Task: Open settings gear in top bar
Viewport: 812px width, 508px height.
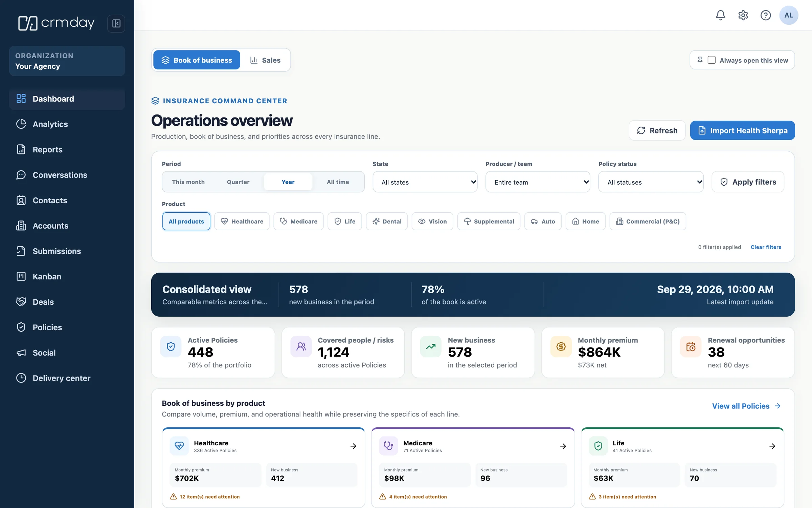Action: point(743,15)
